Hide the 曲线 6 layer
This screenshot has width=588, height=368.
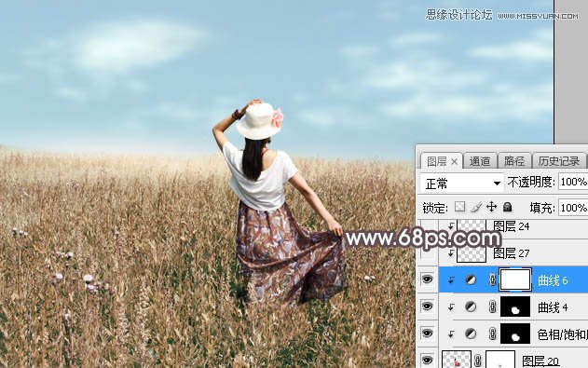click(x=427, y=279)
